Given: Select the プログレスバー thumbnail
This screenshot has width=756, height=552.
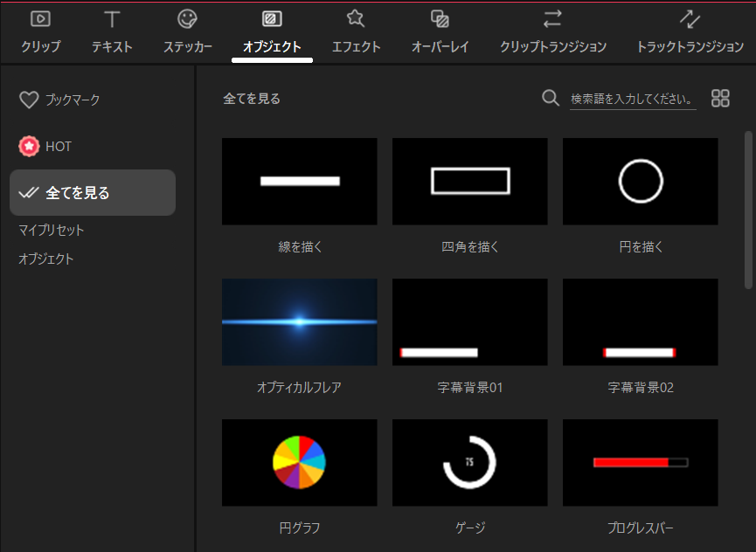Looking at the screenshot, I should (640, 462).
